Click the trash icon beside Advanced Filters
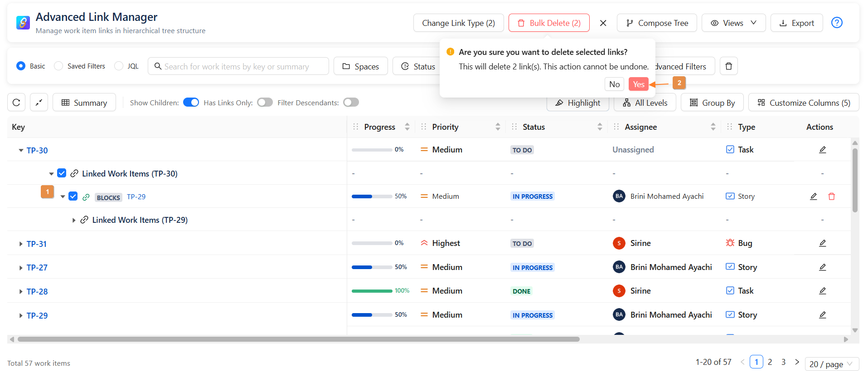This screenshot has width=868, height=378. tap(729, 66)
